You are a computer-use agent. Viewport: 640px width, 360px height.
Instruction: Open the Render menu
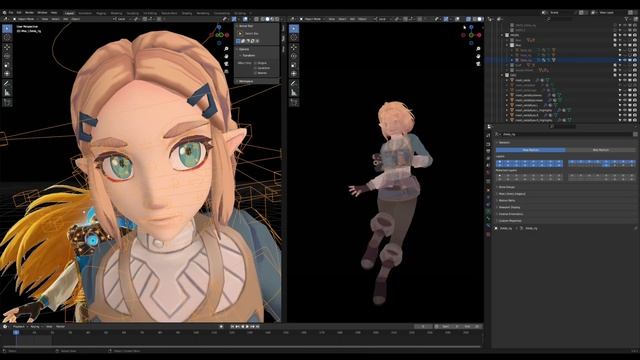(29, 13)
